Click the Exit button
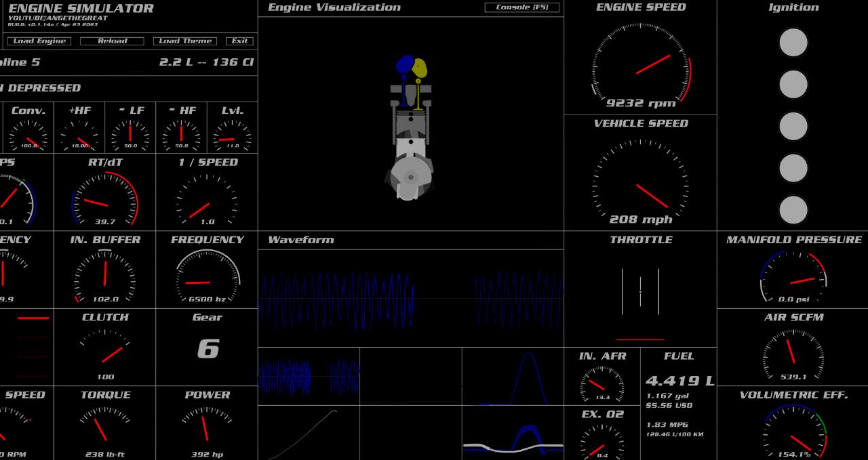 click(239, 41)
